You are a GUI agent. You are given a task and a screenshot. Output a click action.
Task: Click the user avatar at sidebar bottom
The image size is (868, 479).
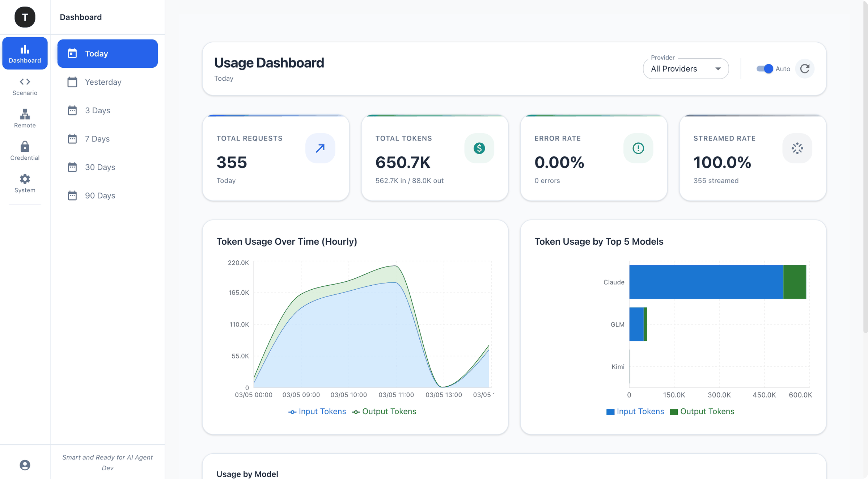pos(25,465)
